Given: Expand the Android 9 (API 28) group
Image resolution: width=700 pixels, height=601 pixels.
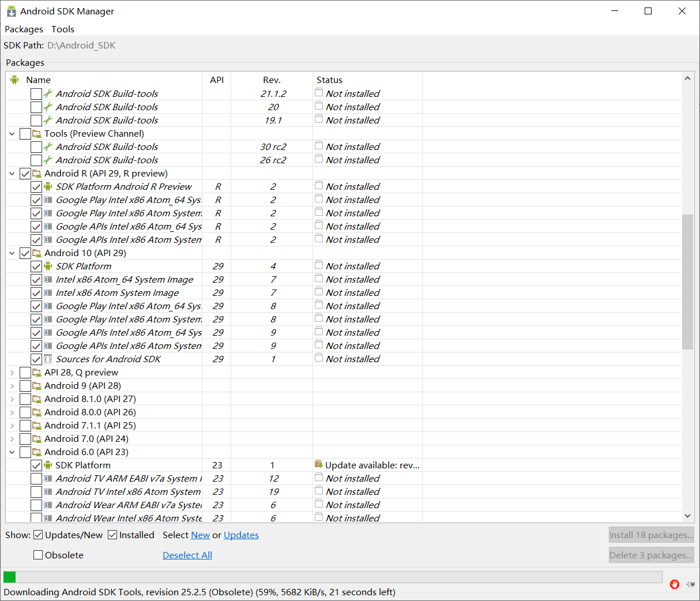Looking at the screenshot, I should pos(12,385).
